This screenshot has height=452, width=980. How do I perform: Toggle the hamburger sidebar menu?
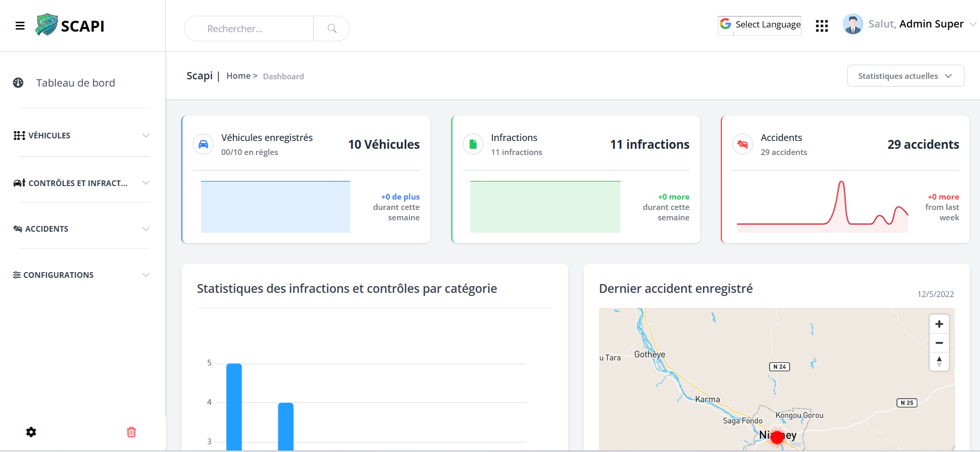click(20, 26)
